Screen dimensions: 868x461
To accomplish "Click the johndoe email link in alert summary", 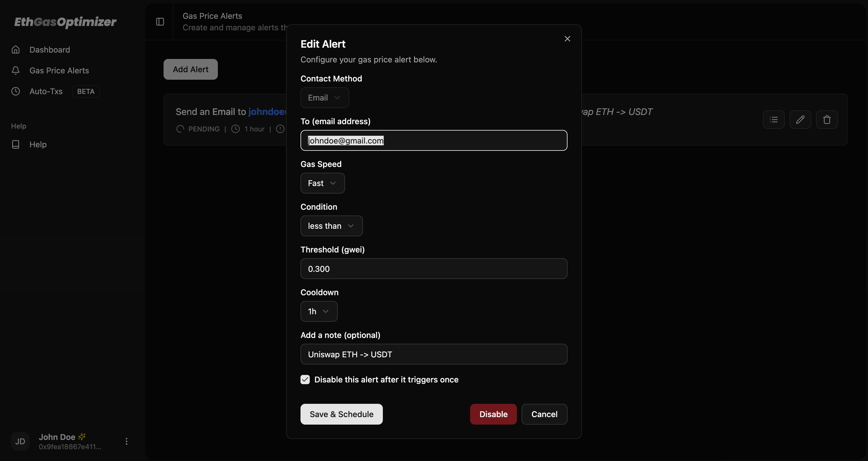I will [267, 111].
